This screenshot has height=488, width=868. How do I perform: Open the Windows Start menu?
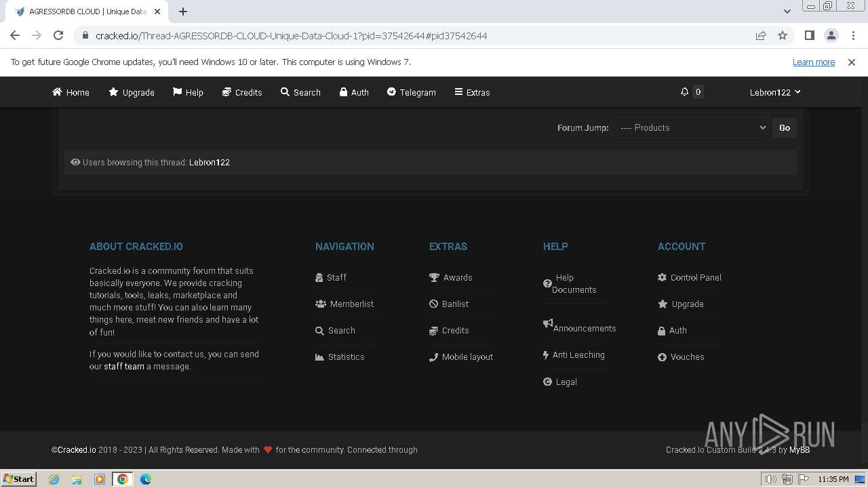(x=19, y=479)
